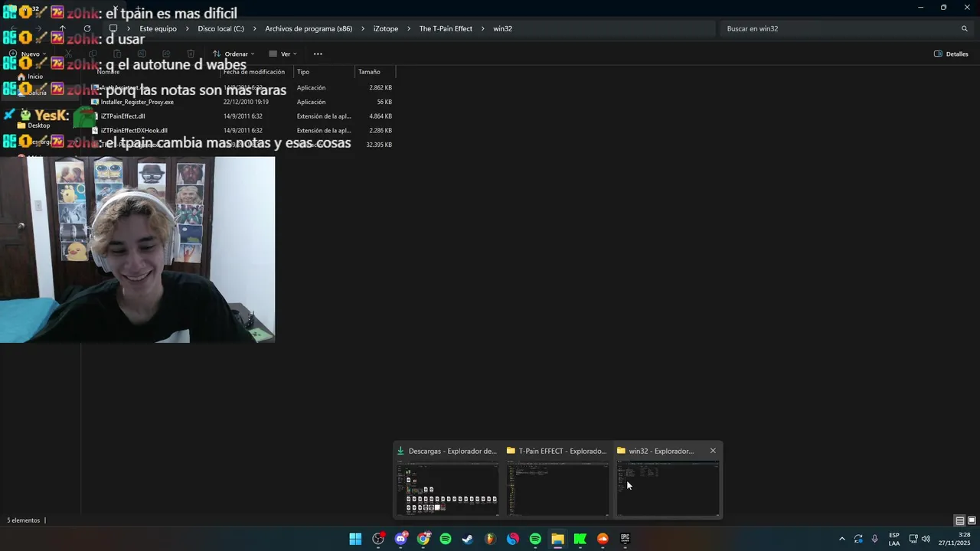Open the ESP LAA language switcher

pos(894,539)
